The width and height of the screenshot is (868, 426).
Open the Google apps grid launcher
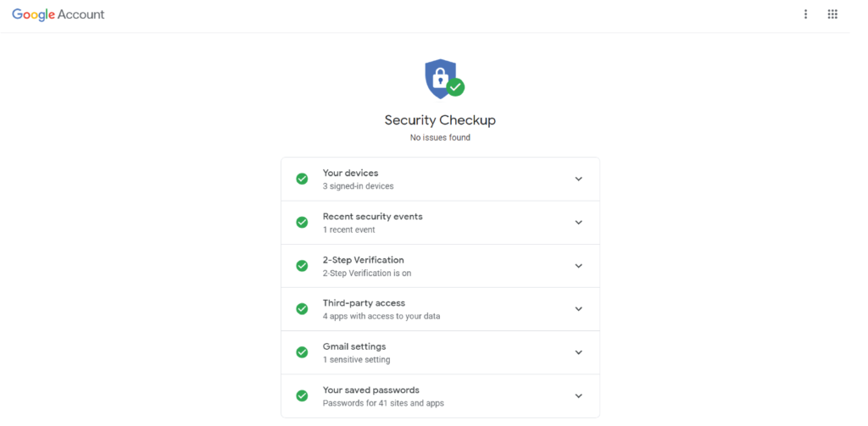tap(832, 14)
